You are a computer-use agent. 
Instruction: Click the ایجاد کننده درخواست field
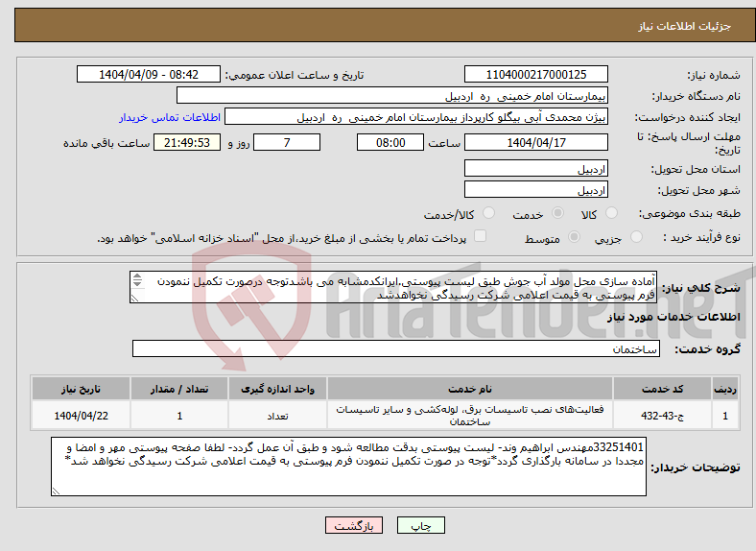click(416, 117)
